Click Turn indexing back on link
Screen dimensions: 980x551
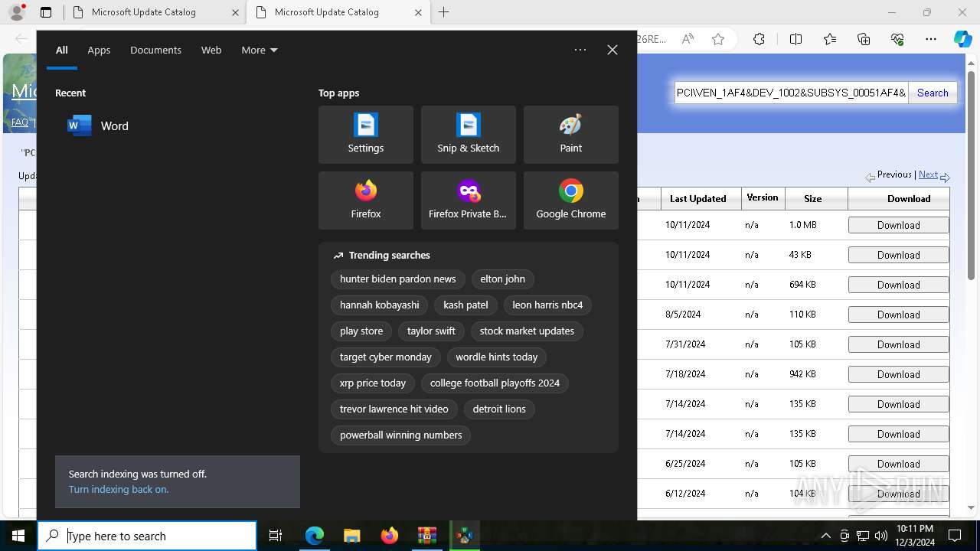coord(119,490)
